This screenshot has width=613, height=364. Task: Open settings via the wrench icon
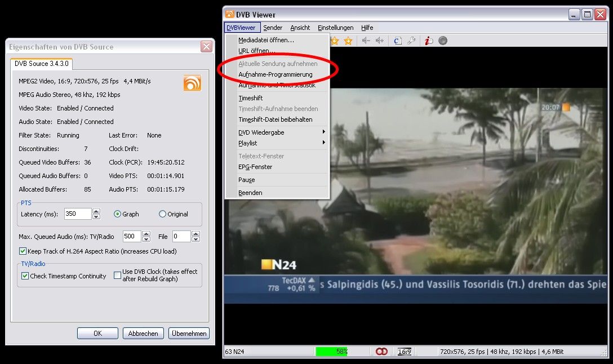(x=412, y=41)
